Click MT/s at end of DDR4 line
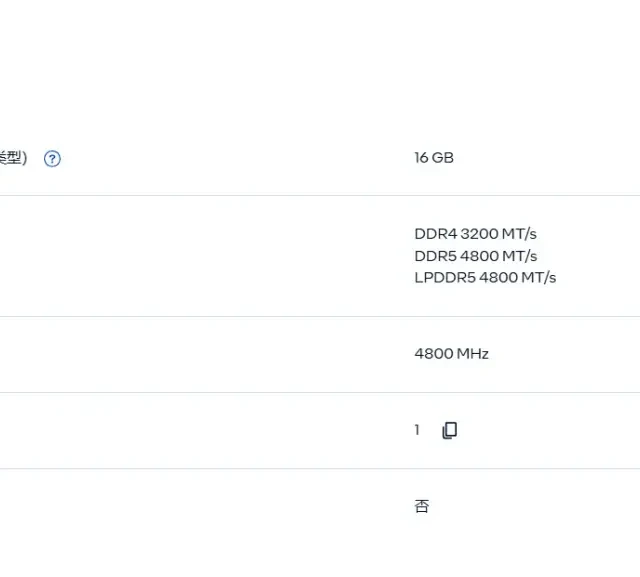The width and height of the screenshot is (640, 577). click(x=519, y=234)
